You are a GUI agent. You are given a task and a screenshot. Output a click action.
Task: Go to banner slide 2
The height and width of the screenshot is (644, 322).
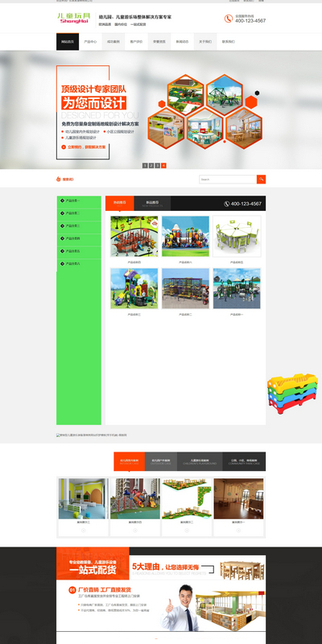coord(151,166)
